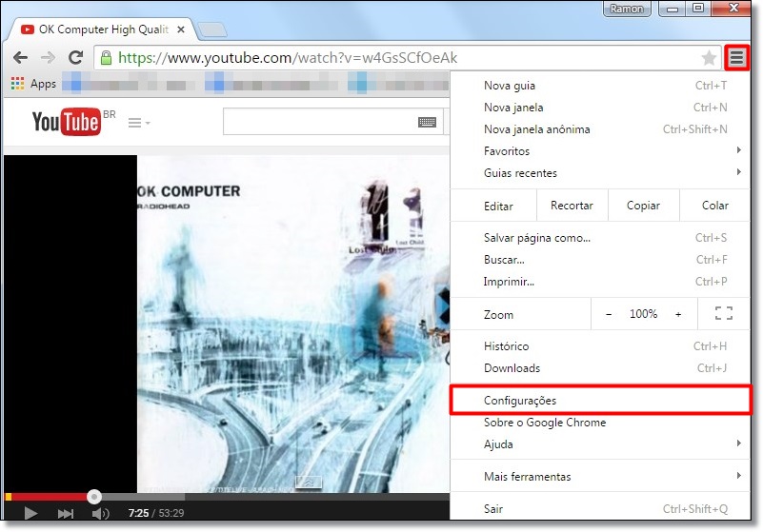Screen dimensions: 763x532
Task: Click the 100% zoom value
Action: point(643,314)
